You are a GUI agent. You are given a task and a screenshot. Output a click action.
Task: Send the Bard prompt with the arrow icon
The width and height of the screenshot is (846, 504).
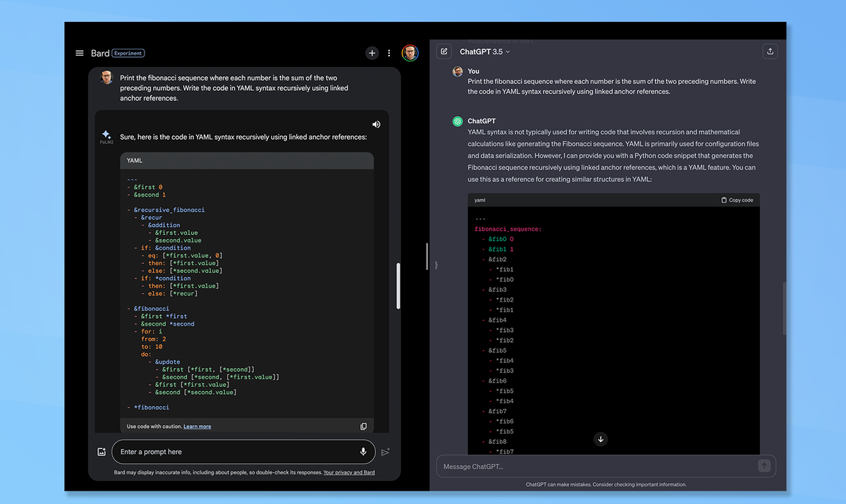point(386,452)
